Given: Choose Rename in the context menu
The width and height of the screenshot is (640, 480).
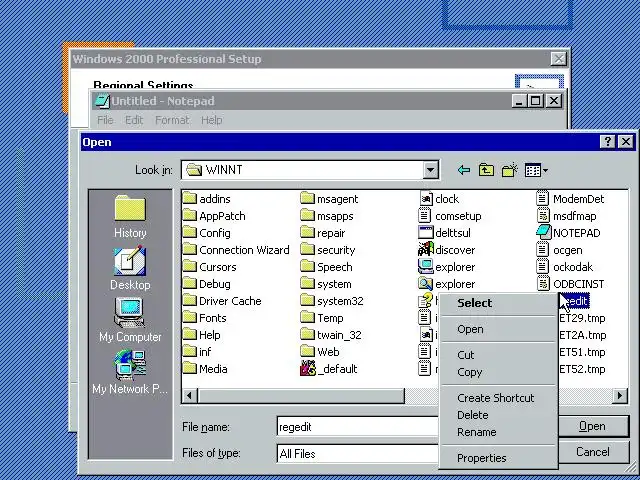Looking at the screenshot, I should (498, 432).
